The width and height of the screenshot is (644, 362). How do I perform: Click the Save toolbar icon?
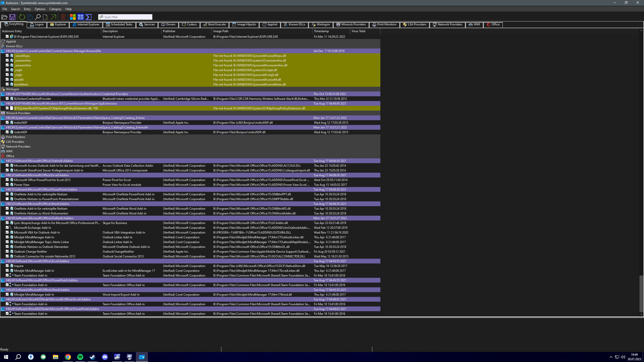pyautogui.click(x=12, y=17)
